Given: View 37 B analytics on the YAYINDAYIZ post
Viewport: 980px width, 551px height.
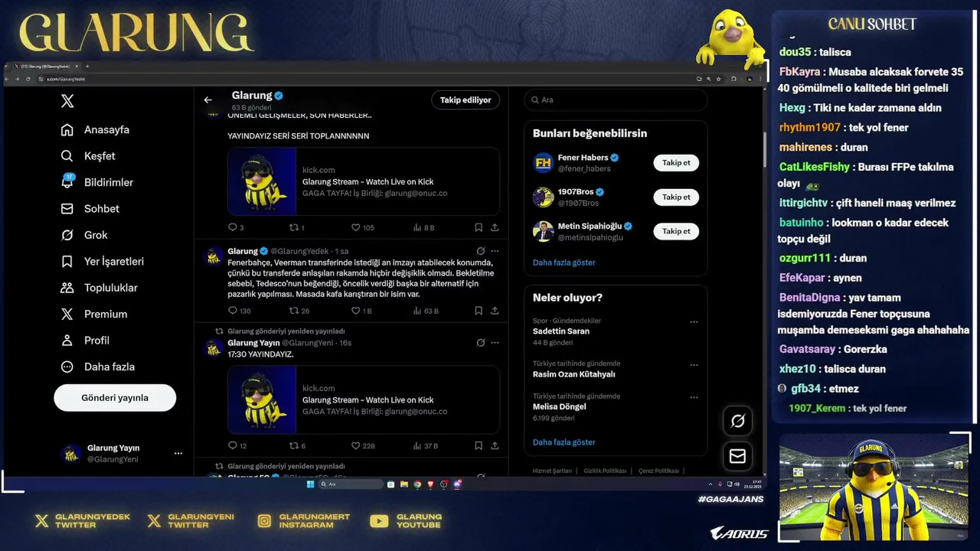Looking at the screenshot, I should (x=426, y=445).
